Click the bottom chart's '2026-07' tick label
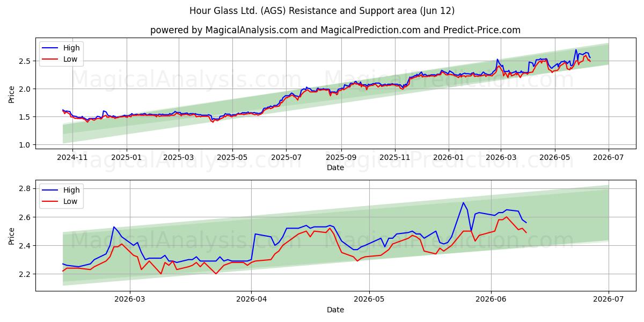 (x=608, y=299)
